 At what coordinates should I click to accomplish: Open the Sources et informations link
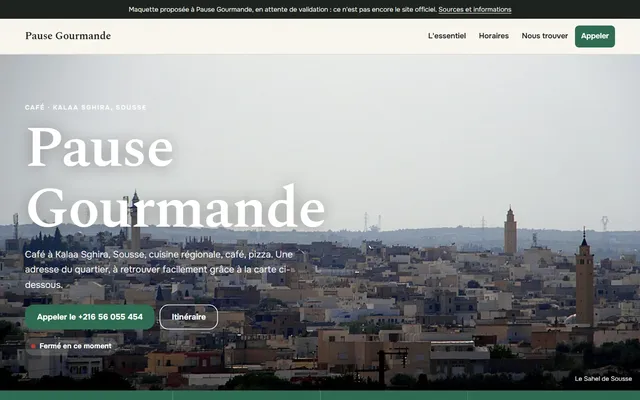pyautogui.click(x=475, y=9)
